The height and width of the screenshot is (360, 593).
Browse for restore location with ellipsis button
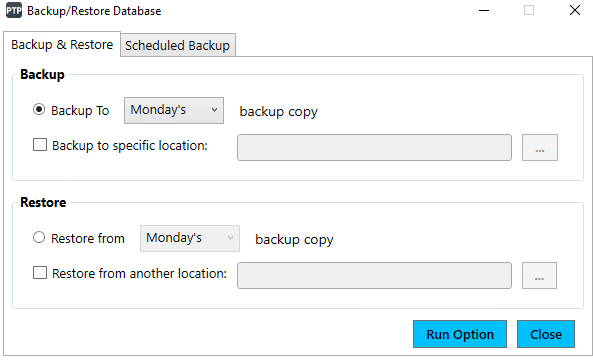(x=539, y=276)
